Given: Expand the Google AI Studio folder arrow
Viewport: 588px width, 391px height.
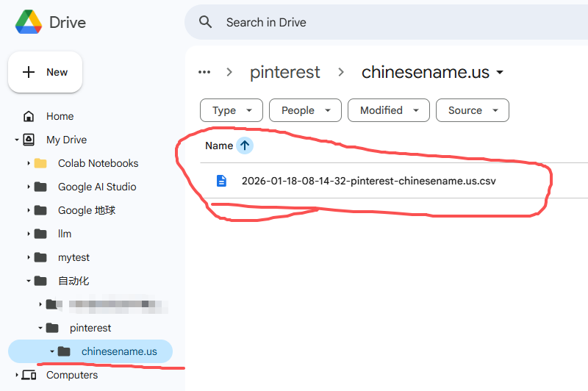Looking at the screenshot, I should (x=28, y=187).
